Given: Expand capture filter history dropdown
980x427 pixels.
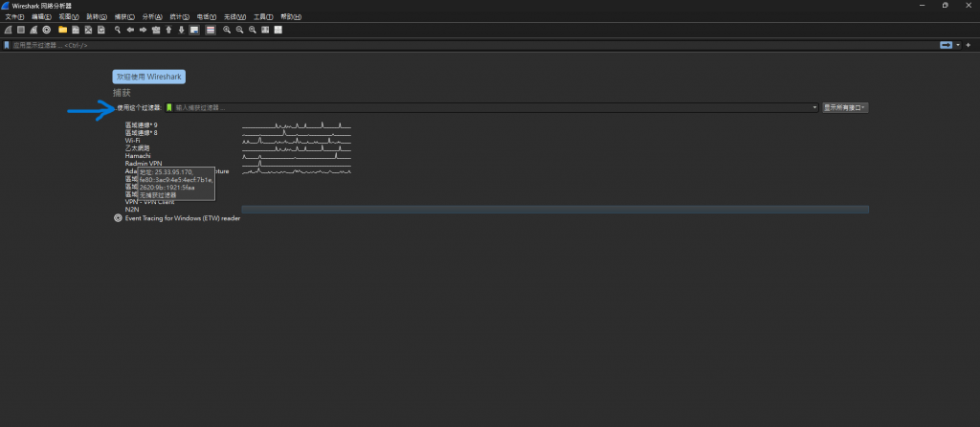Looking at the screenshot, I should point(815,107).
